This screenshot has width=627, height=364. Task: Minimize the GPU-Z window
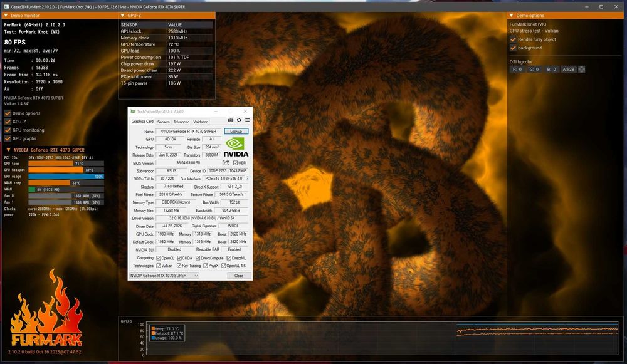(216, 112)
